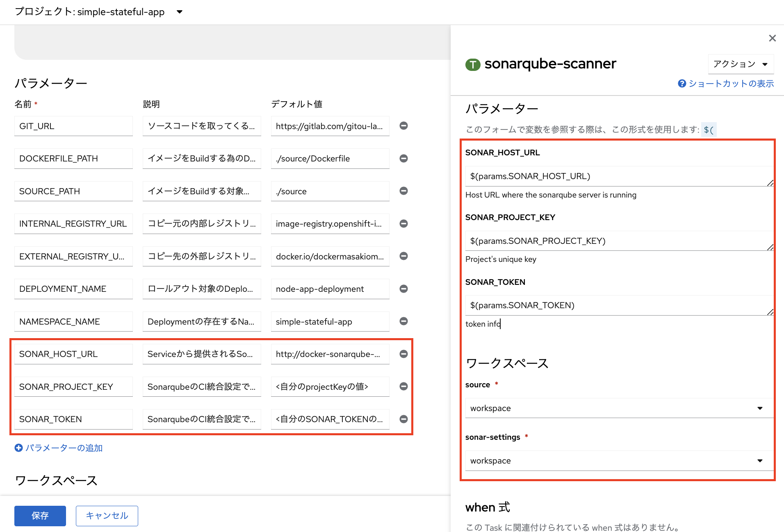Click the 保存 button to save changes
Screen dimensions: 784x532
pyautogui.click(x=40, y=516)
